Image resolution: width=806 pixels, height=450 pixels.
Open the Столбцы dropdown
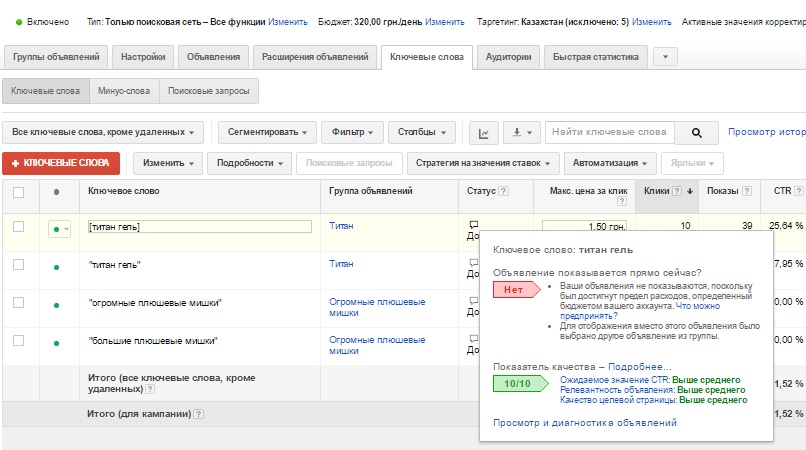pos(422,132)
